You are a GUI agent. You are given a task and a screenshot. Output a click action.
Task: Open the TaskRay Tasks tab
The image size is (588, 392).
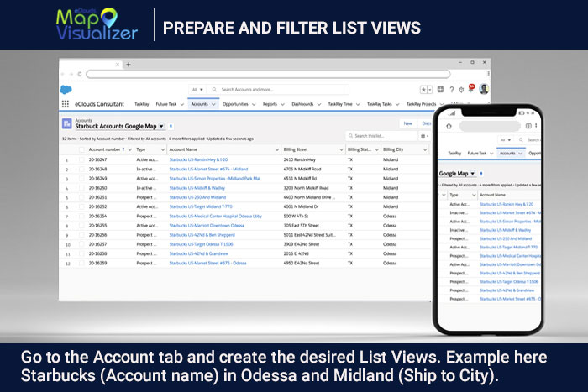pos(379,104)
